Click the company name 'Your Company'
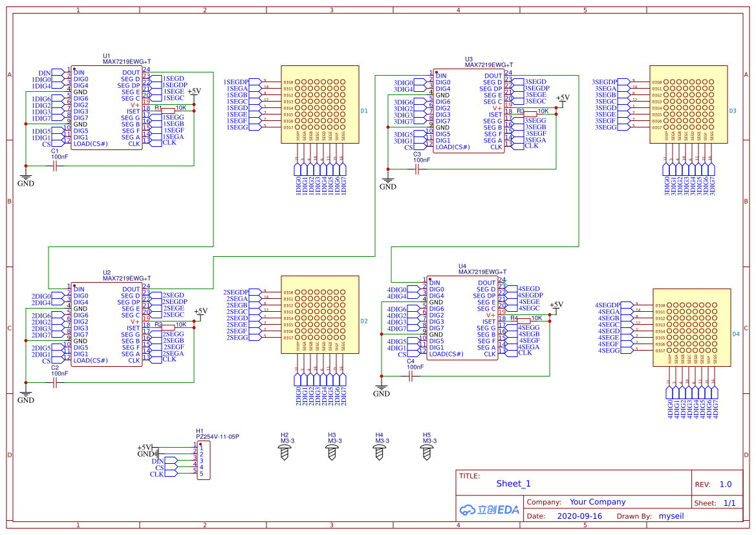This screenshot has width=756, height=535. (x=598, y=502)
